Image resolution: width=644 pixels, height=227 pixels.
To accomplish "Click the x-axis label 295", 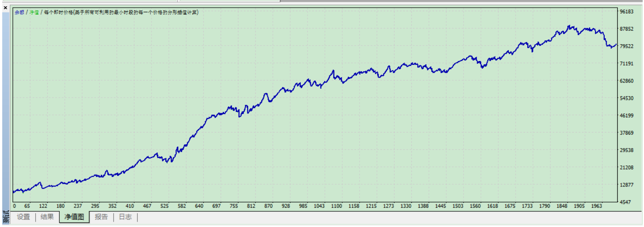I will click(95, 206).
